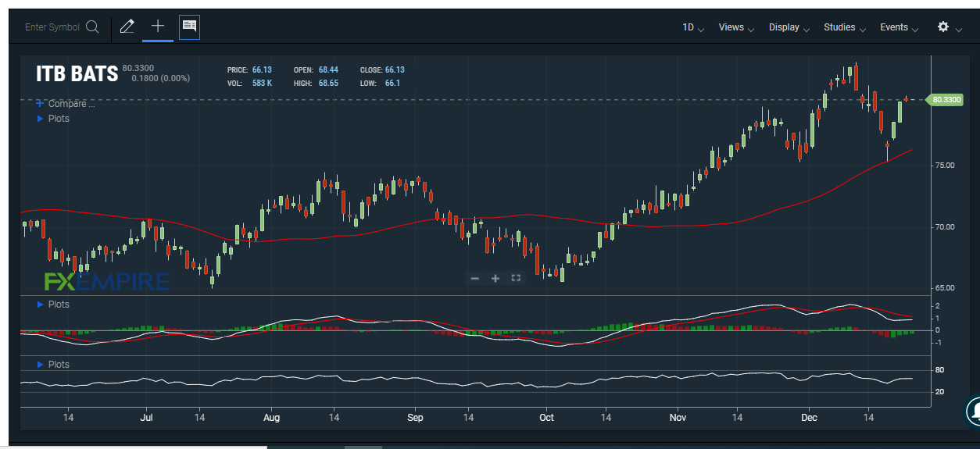This screenshot has height=449, width=980.
Task: Click the search magnifier icon
Action: click(x=92, y=27)
